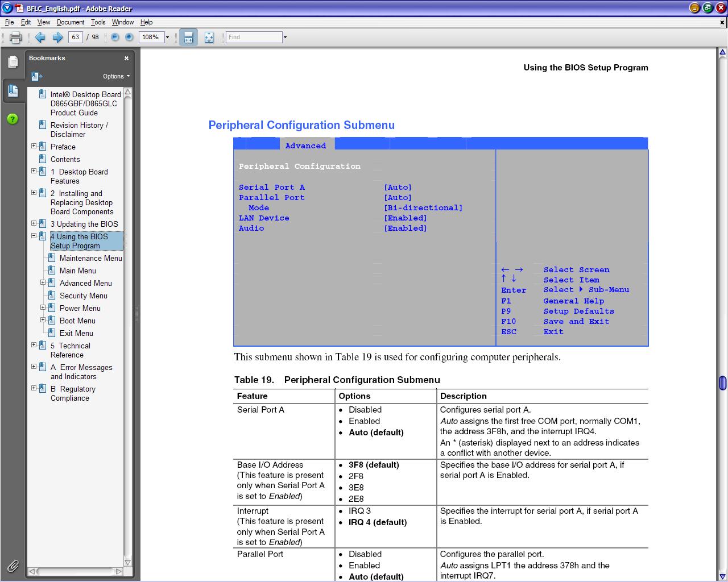Open the Window menu
The image size is (728, 582).
point(123,22)
